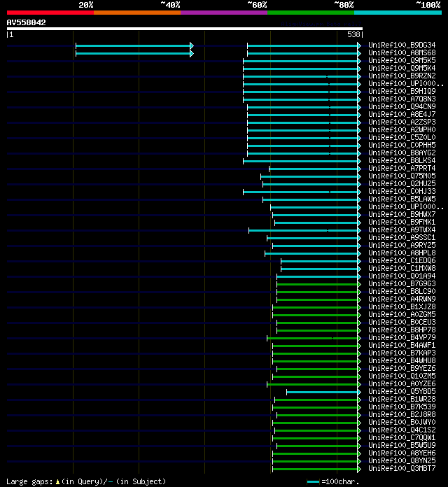This screenshot has width=448, height=487.
Task: Select the UniRef100_Q4C1S2 label
Action: pyautogui.click(x=402, y=430)
